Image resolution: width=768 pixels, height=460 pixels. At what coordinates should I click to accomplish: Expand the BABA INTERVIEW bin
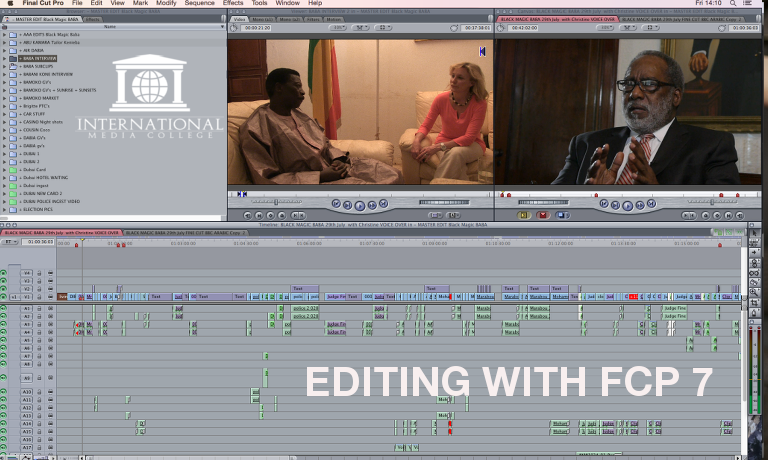point(4,58)
